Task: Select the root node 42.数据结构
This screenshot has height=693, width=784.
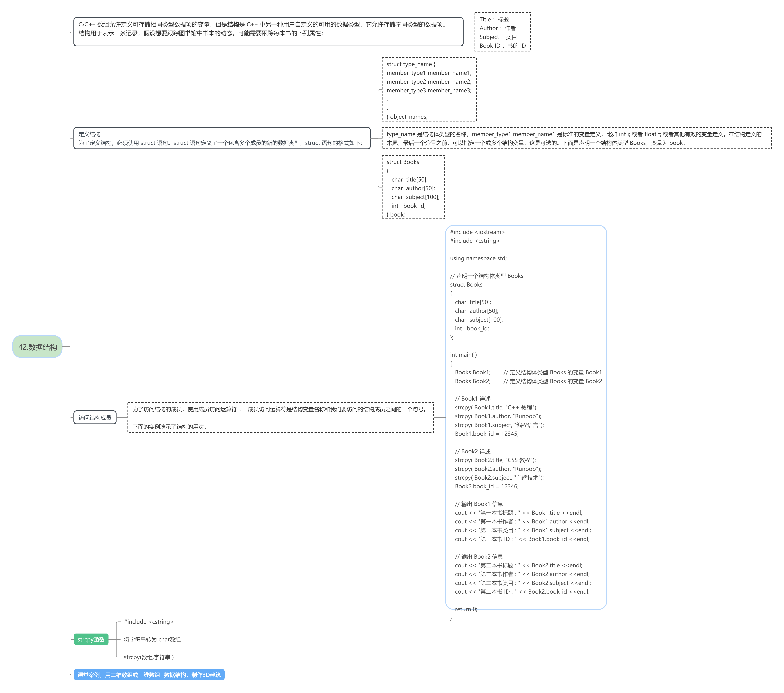Action: (37, 346)
